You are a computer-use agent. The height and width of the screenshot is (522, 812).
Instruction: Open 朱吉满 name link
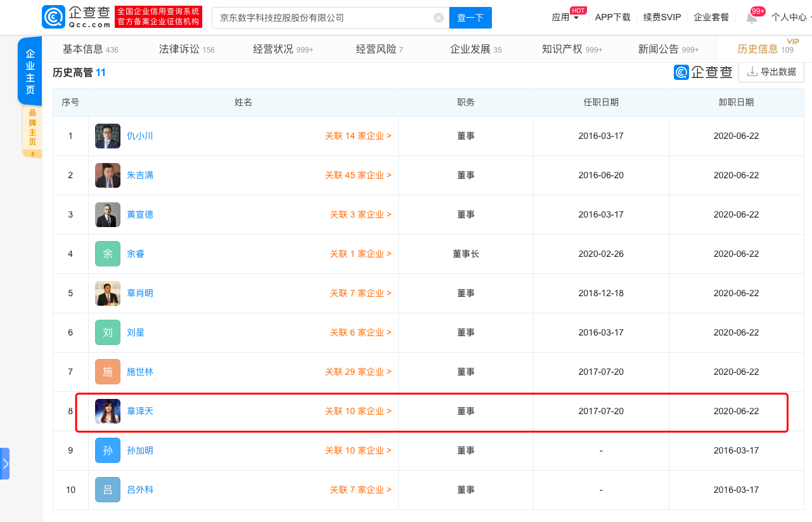click(140, 175)
